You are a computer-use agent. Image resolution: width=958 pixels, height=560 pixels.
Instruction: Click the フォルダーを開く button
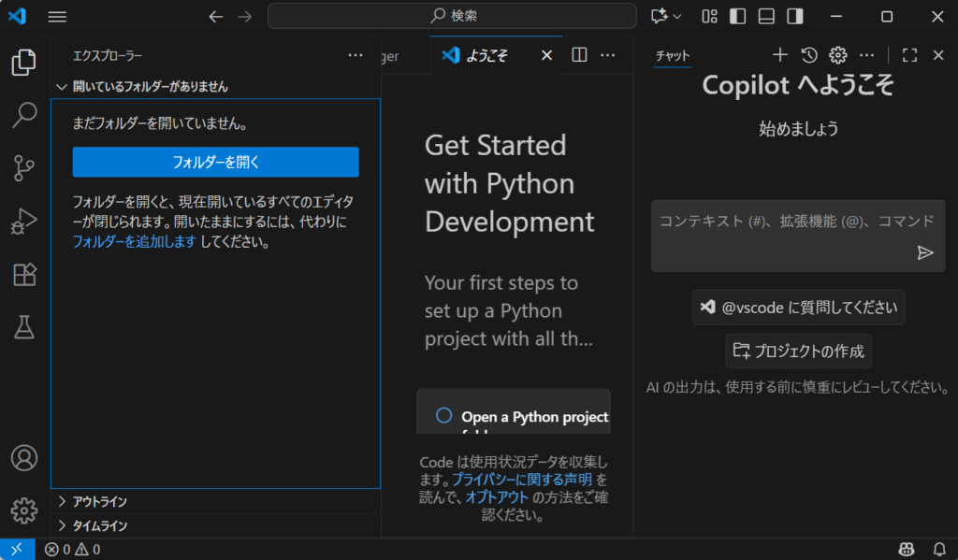coord(215,162)
